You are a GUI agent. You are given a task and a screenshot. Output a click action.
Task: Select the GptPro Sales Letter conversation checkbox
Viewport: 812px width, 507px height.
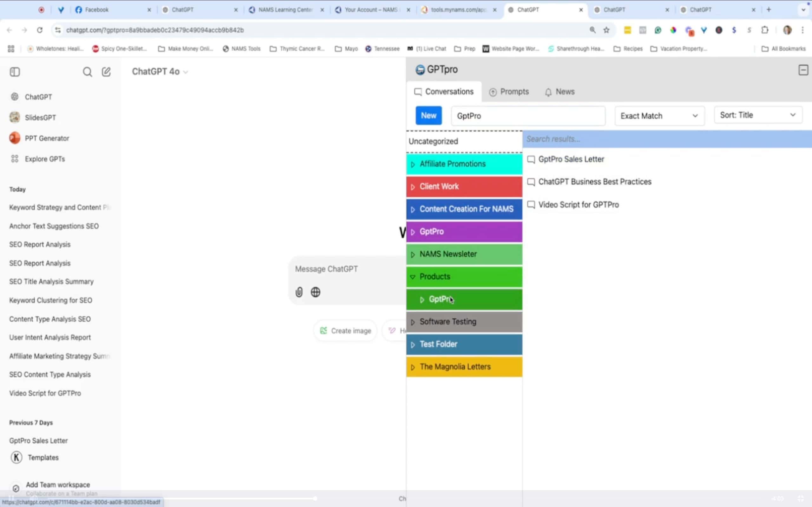tap(531, 159)
